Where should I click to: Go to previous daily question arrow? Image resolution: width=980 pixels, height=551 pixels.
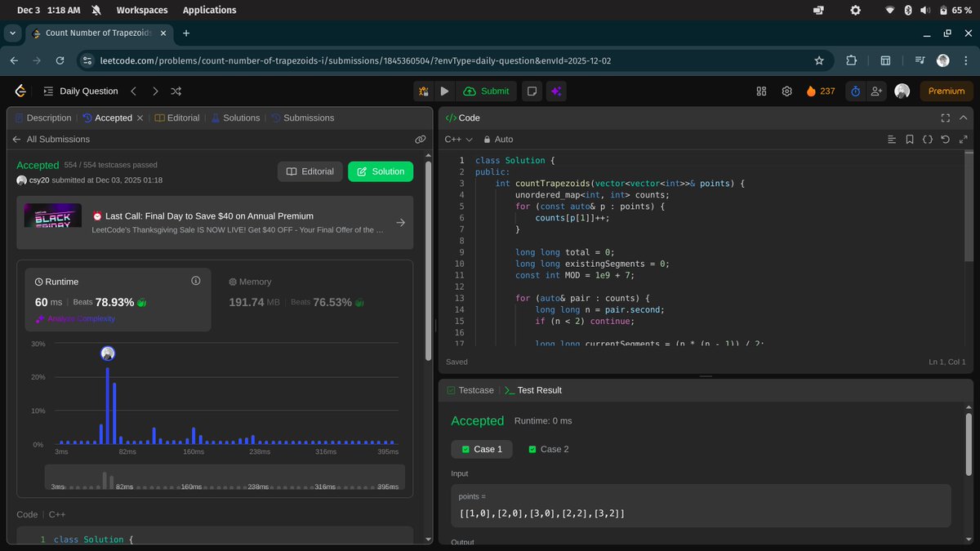tap(134, 91)
